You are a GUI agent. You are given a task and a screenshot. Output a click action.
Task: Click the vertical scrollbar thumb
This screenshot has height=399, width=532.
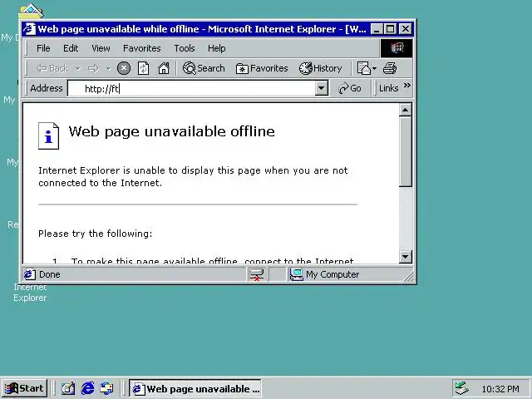406,151
